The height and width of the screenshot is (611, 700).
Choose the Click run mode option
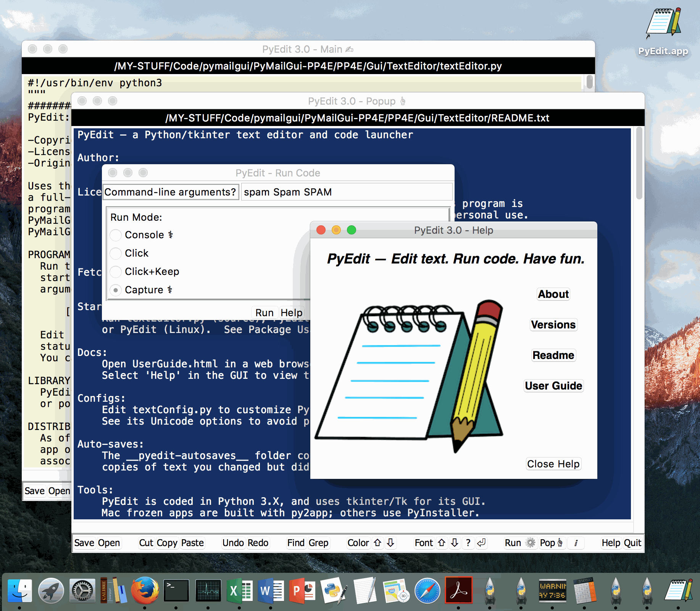[116, 253]
